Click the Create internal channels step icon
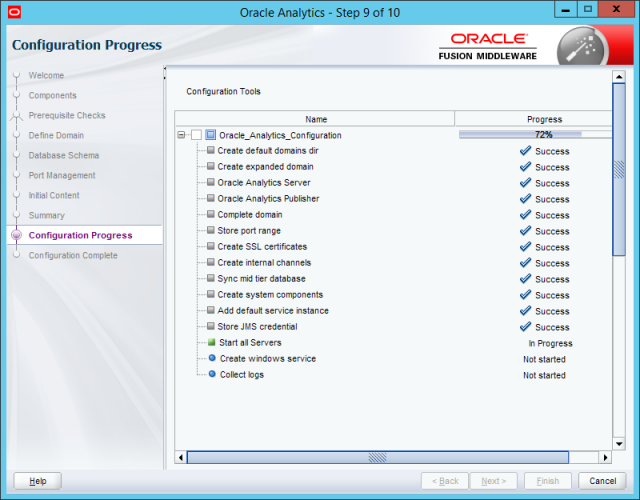The width and height of the screenshot is (640, 500). (x=211, y=262)
